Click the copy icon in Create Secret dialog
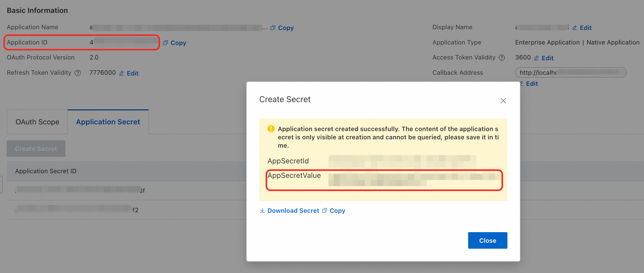The height and width of the screenshot is (273, 644). [325, 210]
